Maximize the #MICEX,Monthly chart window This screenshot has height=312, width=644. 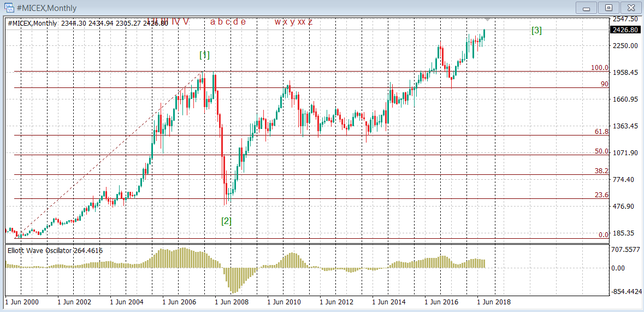coord(608,8)
